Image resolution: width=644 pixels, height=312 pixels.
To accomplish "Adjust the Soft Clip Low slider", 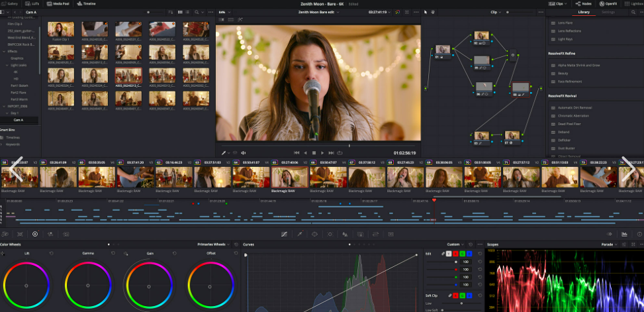I will 461,303.
